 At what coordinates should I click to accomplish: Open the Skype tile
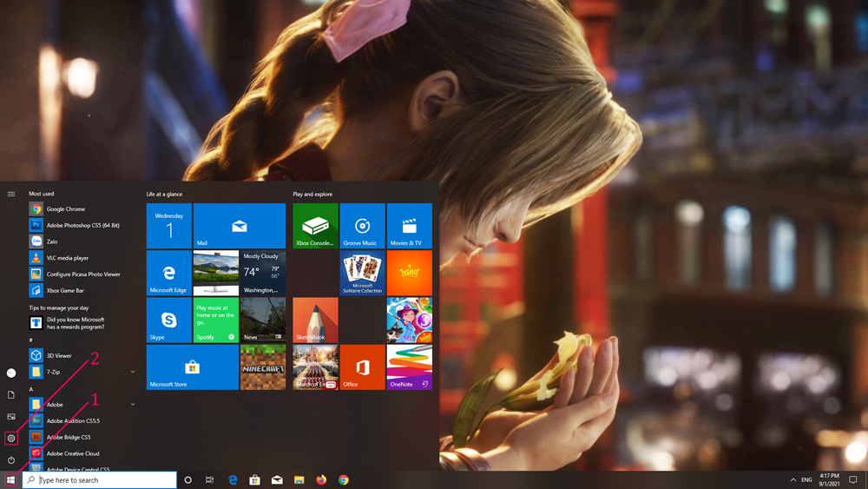pos(169,320)
